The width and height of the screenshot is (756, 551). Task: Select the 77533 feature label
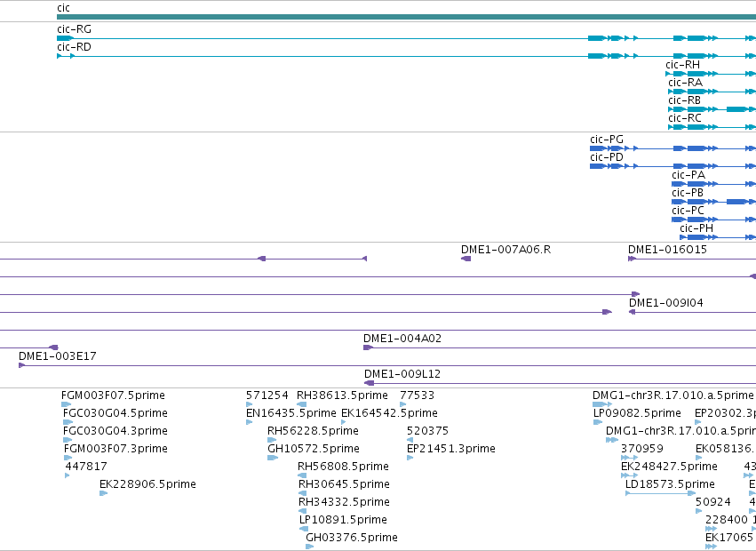coord(417,395)
